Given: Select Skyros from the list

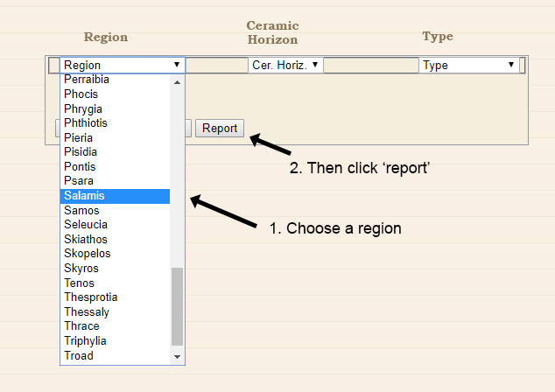Looking at the screenshot, I should [x=115, y=268].
